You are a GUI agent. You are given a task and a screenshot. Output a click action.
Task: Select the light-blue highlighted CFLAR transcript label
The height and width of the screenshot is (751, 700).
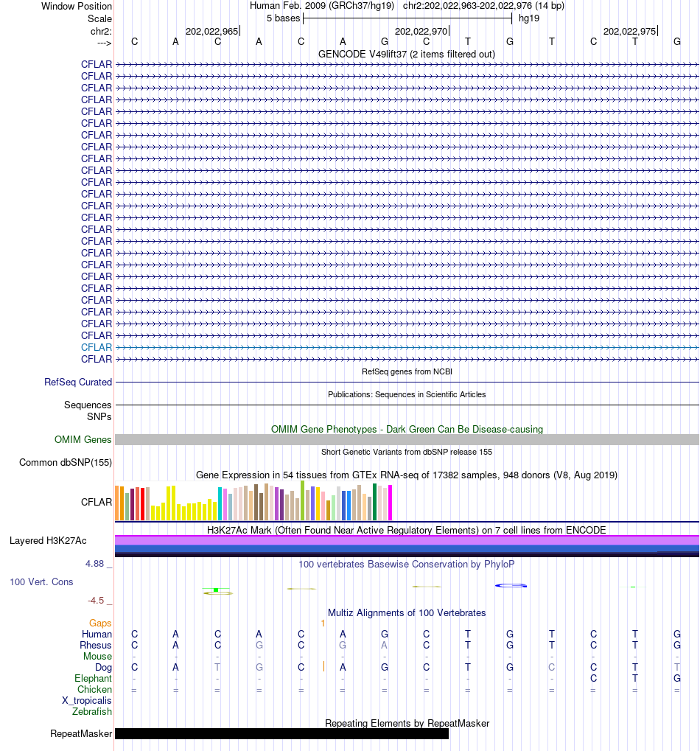click(97, 347)
